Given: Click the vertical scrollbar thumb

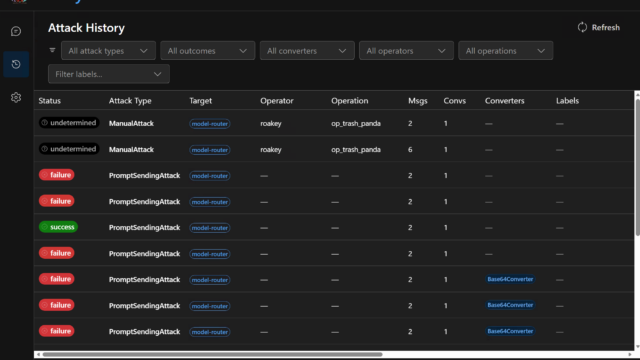Looking at the screenshot, I should (x=637, y=167).
